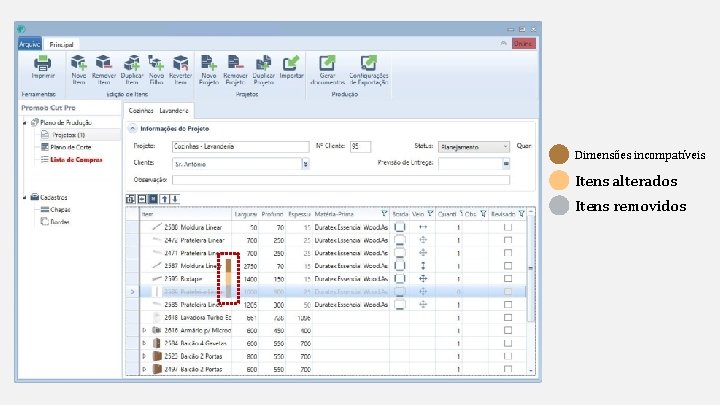Select the Cozinhas - Lavanderia tab
This screenshot has height=405, width=720.
coord(158,111)
